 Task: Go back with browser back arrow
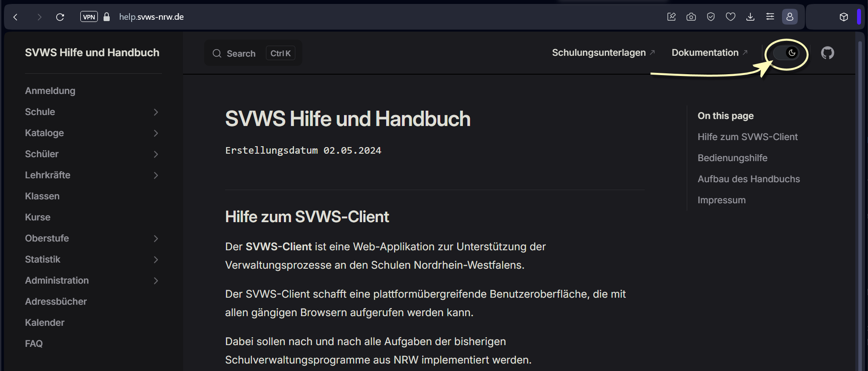pyautogui.click(x=15, y=17)
